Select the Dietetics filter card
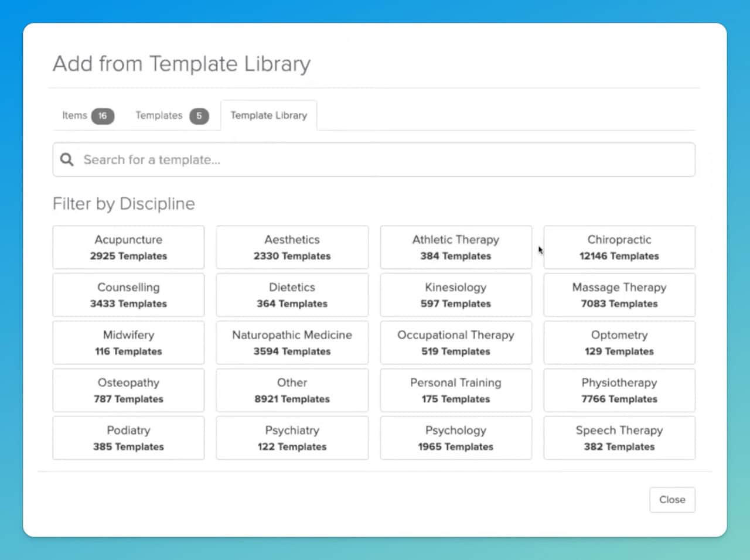The width and height of the screenshot is (750, 560). (x=292, y=295)
